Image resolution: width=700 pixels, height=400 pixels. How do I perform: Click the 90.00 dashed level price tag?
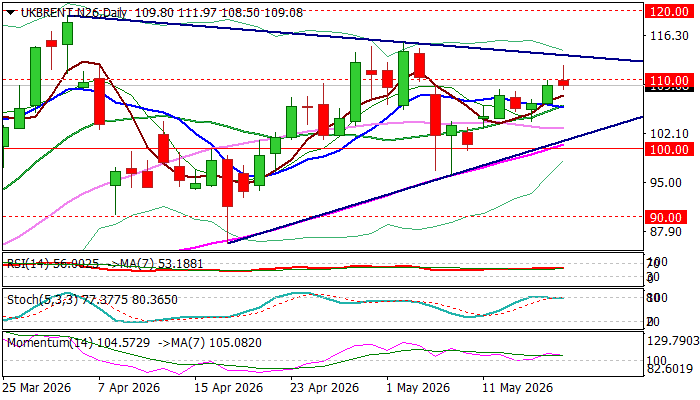click(666, 218)
